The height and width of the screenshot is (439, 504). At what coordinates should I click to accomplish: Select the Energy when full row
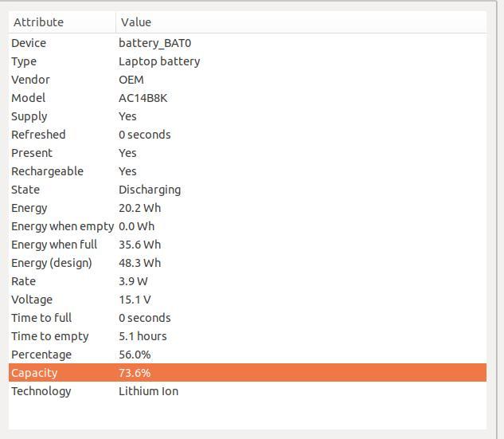248,245
